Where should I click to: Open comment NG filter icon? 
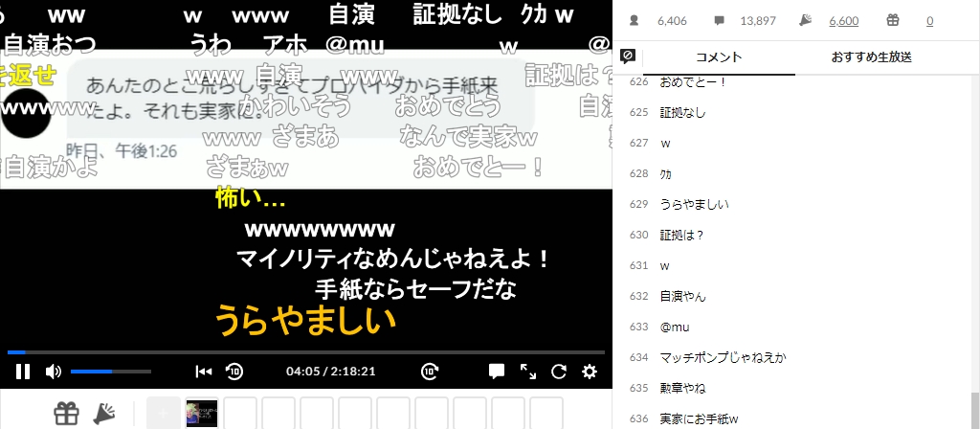(628, 56)
